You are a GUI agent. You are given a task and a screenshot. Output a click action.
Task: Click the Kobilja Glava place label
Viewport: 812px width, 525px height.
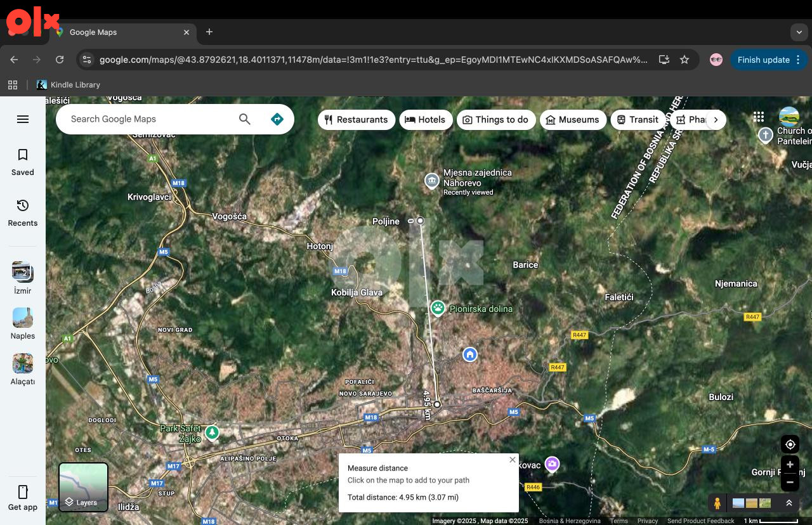(x=357, y=292)
